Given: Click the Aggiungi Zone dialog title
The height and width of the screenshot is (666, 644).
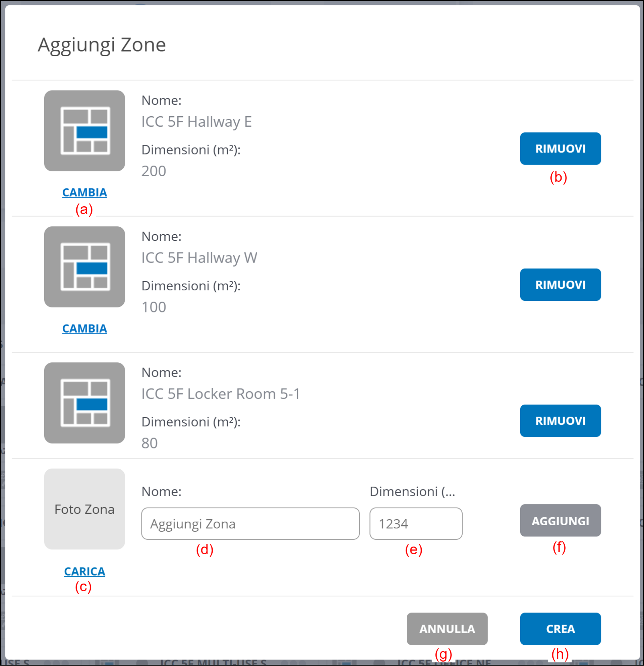Looking at the screenshot, I should point(102,45).
